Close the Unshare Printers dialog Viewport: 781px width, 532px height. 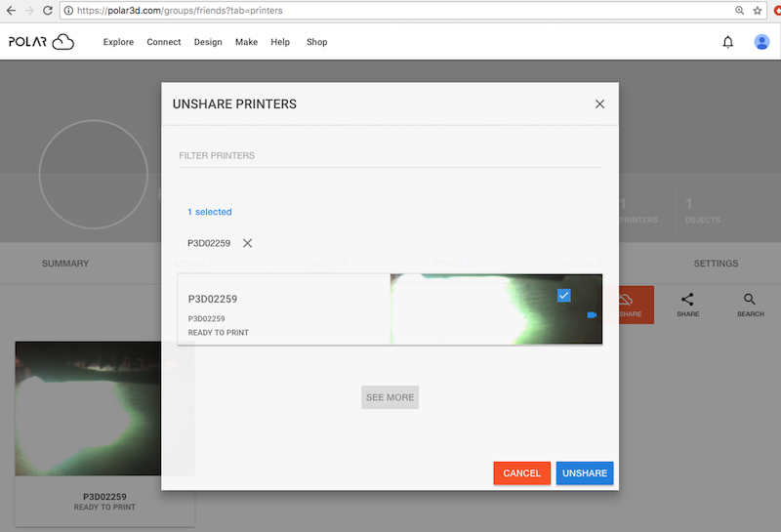pos(599,103)
